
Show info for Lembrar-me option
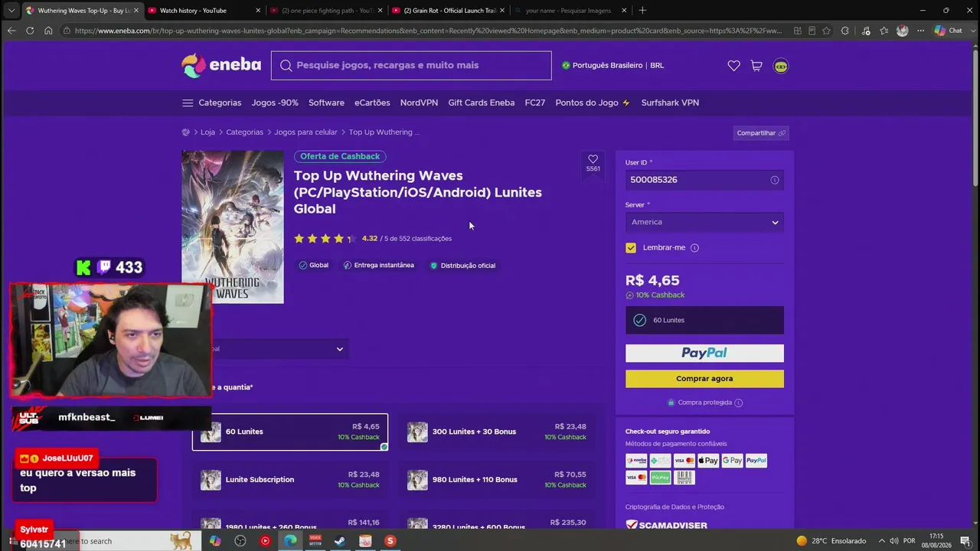point(694,248)
